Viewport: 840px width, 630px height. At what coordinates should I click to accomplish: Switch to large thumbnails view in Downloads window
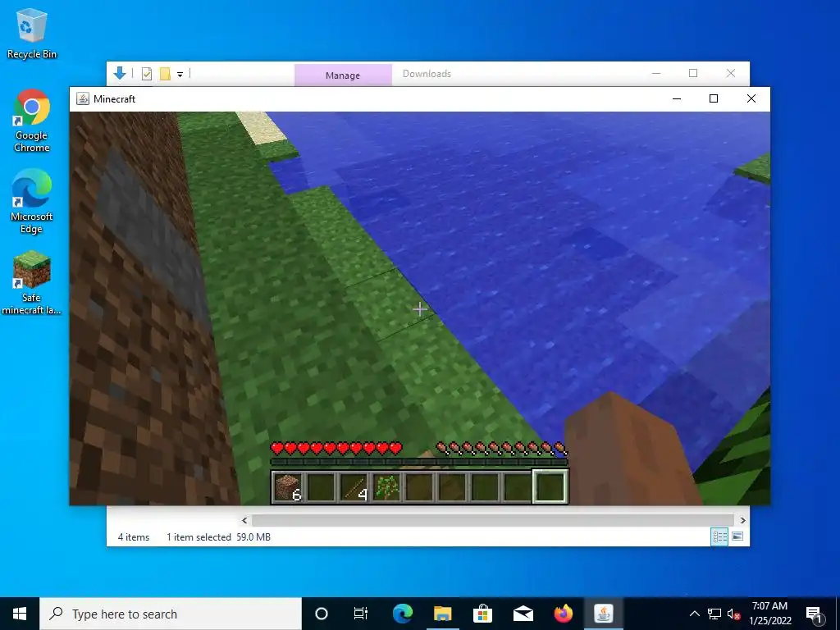pos(737,536)
